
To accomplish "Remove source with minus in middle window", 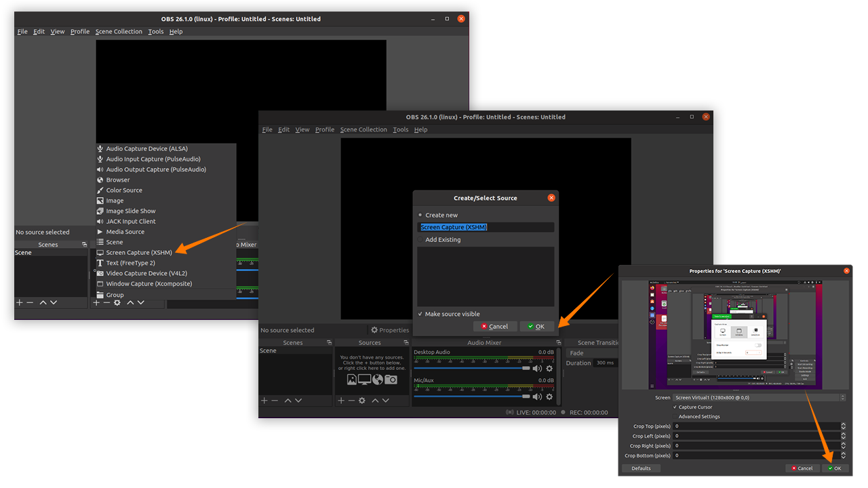I will point(351,401).
